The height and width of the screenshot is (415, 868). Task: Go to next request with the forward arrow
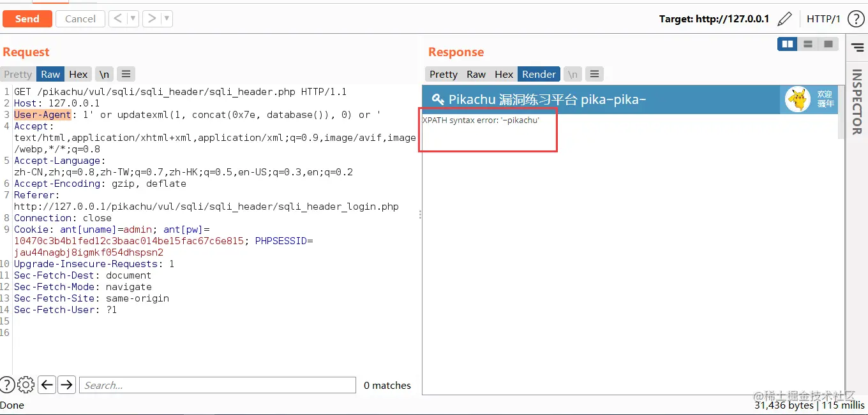152,18
